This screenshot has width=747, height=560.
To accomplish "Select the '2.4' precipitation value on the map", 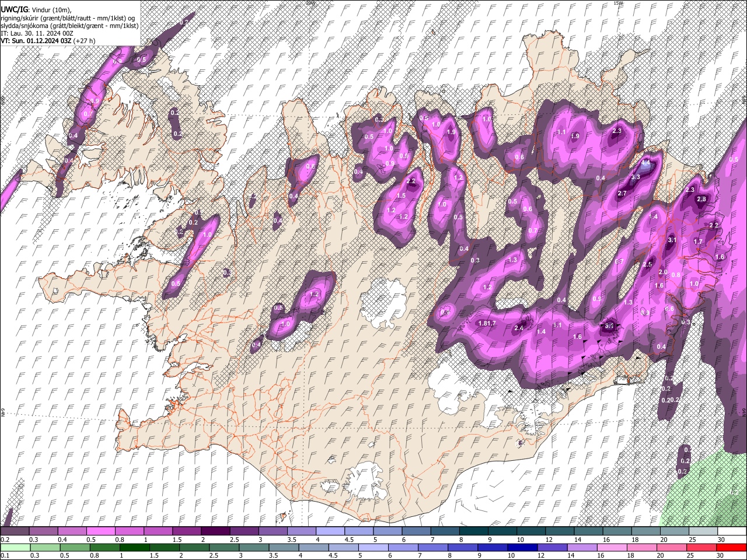I will (519, 328).
